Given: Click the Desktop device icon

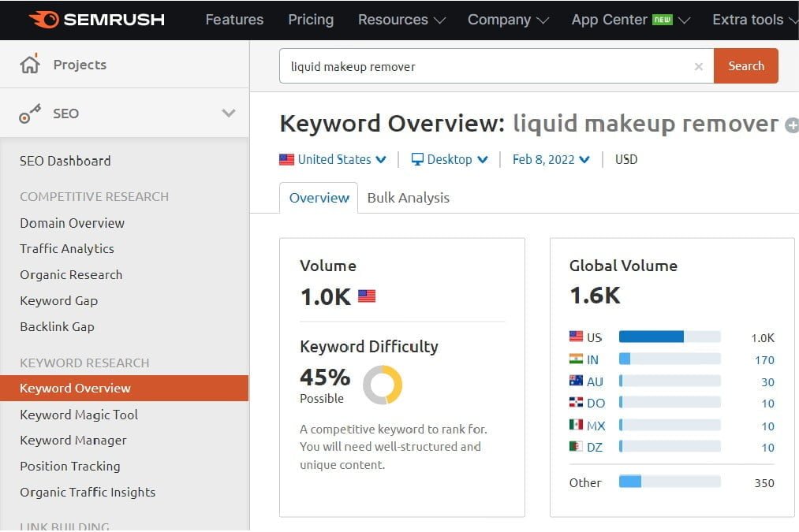Looking at the screenshot, I should pos(416,159).
